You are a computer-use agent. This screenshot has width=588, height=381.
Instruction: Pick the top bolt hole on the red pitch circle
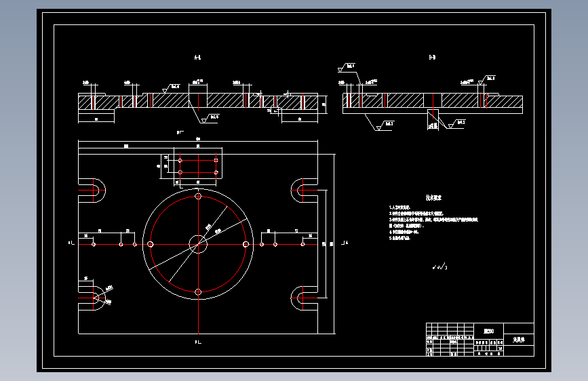coord(198,196)
